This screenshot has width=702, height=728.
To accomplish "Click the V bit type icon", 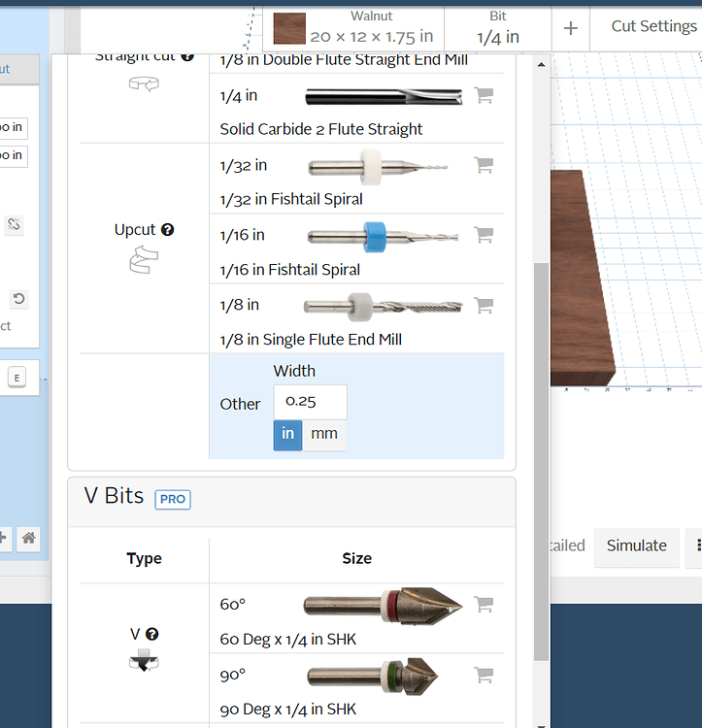I will [x=144, y=660].
